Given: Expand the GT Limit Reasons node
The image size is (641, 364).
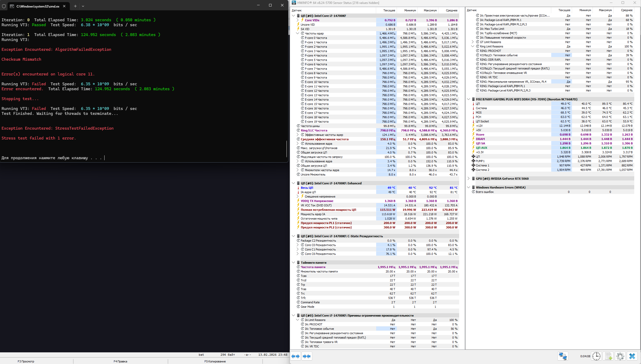Looking at the screenshot, I should click(x=473, y=42).
